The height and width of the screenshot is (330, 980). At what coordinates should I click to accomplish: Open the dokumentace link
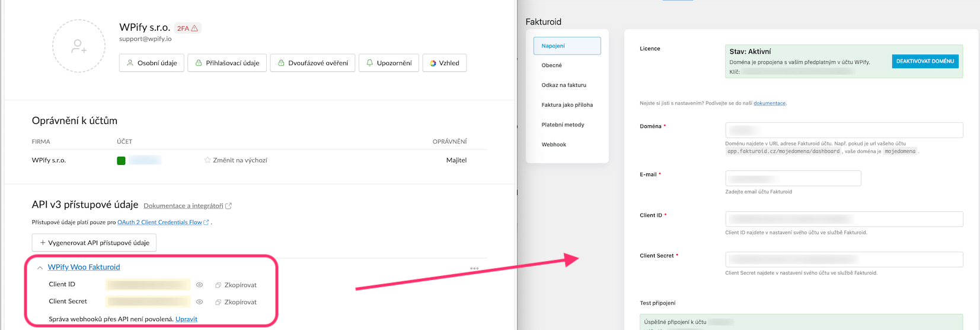point(769,103)
